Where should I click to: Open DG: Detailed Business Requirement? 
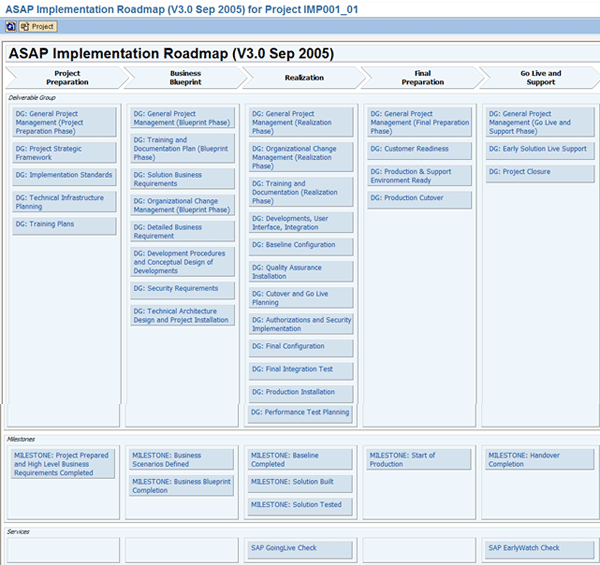[x=182, y=231]
